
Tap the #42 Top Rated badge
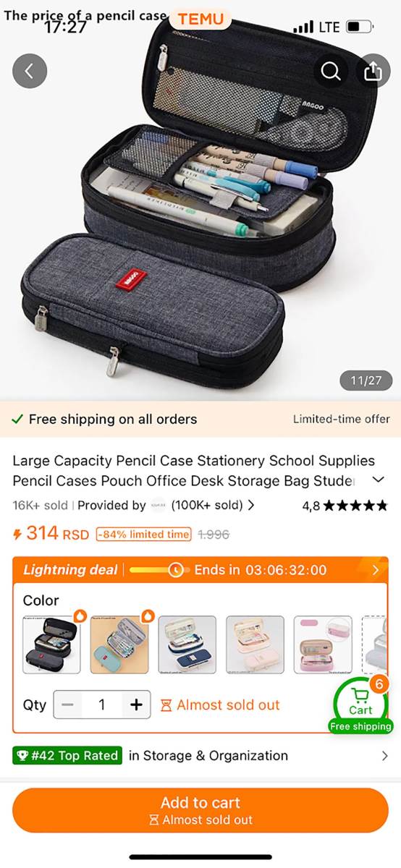pyautogui.click(x=67, y=756)
